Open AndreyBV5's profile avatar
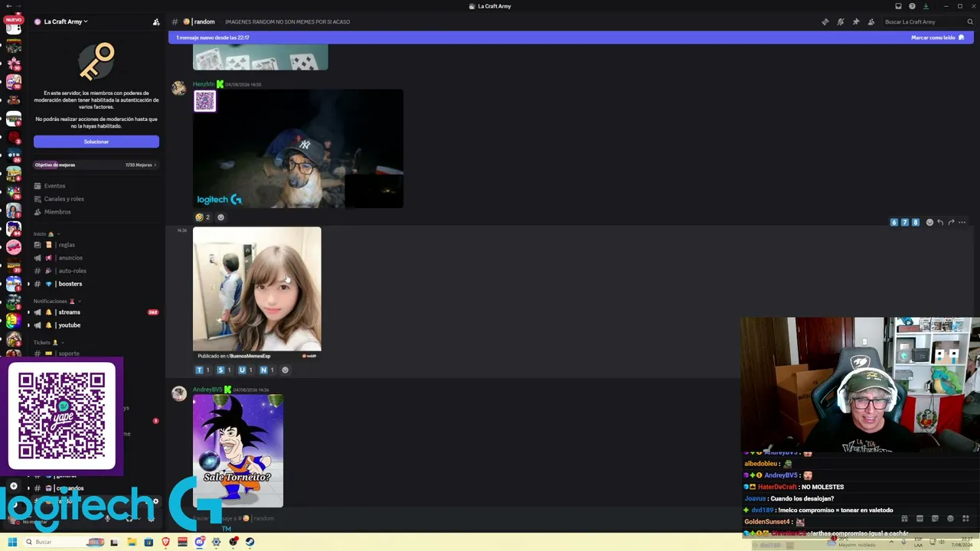Screen dimensions: 980x551 [x=179, y=393]
